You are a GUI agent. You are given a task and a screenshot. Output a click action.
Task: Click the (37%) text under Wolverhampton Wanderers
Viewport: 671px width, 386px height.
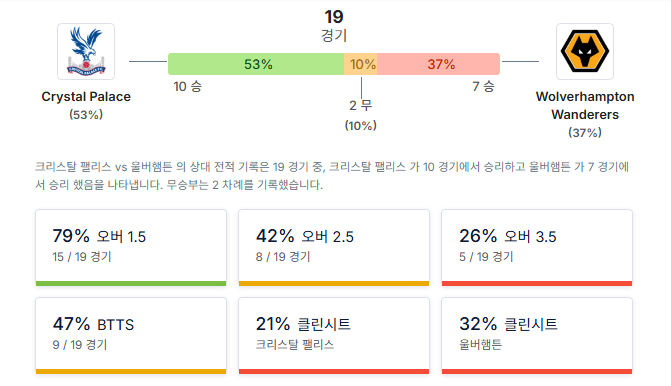click(585, 133)
